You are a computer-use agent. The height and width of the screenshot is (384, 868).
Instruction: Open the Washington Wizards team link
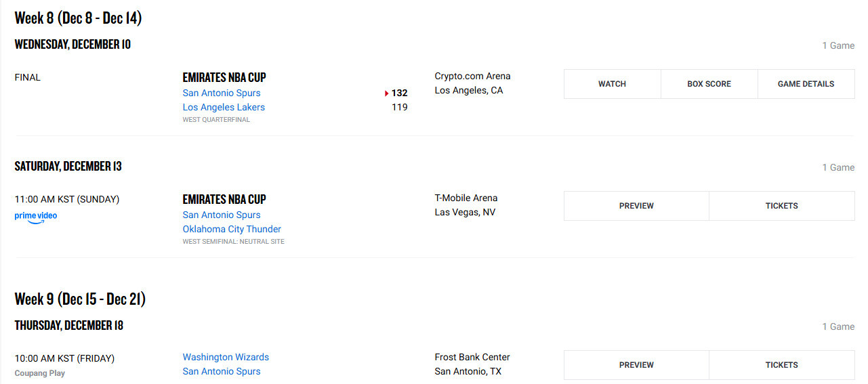point(226,357)
